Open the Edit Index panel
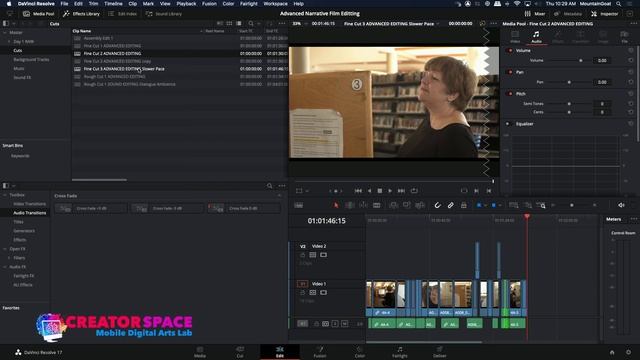The image size is (640, 360). [x=122, y=14]
